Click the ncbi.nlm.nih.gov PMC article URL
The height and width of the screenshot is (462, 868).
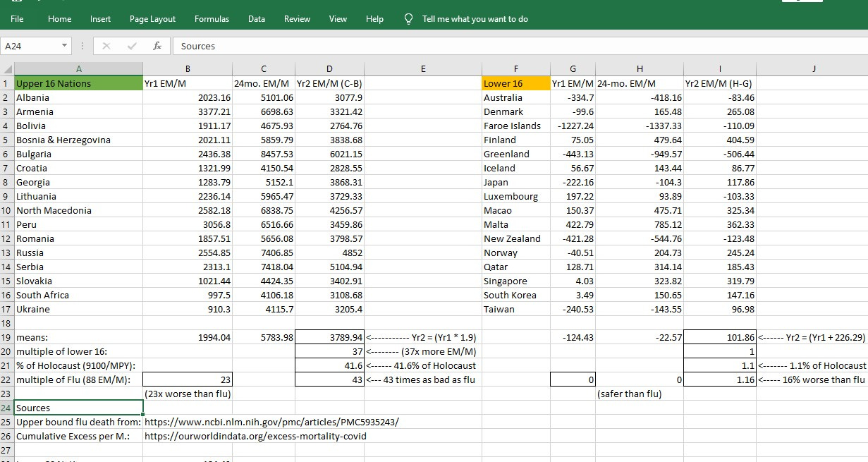click(x=271, y=422)
